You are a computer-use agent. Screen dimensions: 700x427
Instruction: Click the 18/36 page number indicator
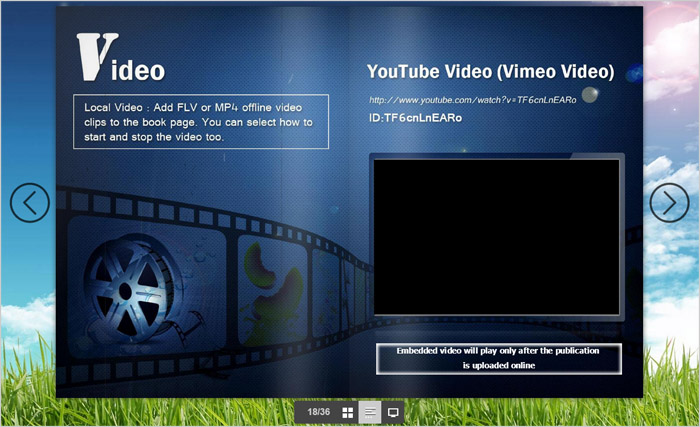pyautogui.click(x=318, y=412)
